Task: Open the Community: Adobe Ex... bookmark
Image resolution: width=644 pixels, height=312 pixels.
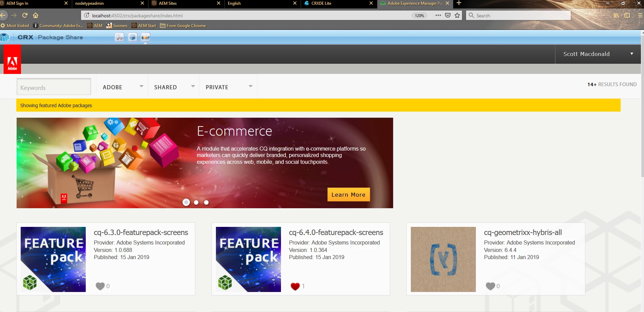Action: pos(58,25)
